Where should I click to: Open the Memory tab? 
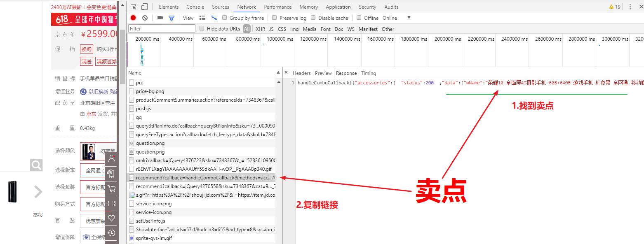click(x=309, y=7)
